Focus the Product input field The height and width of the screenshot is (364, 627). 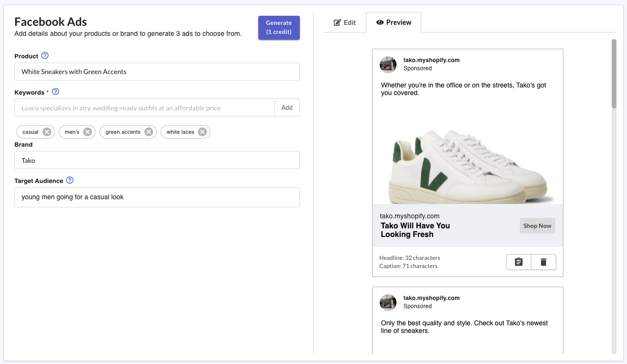pos(157,72)
